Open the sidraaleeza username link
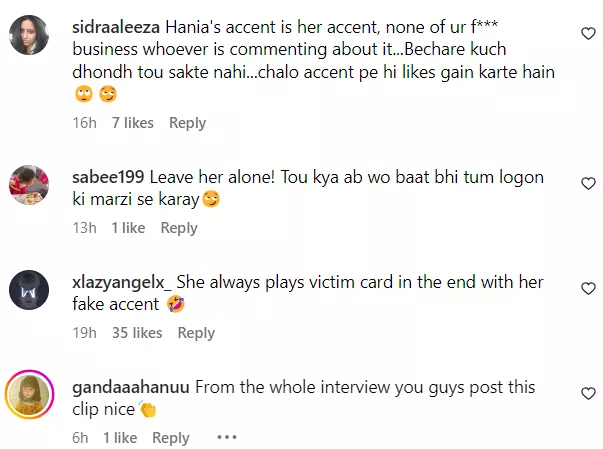Screen dimensions: 603x449 pos(116,27)
